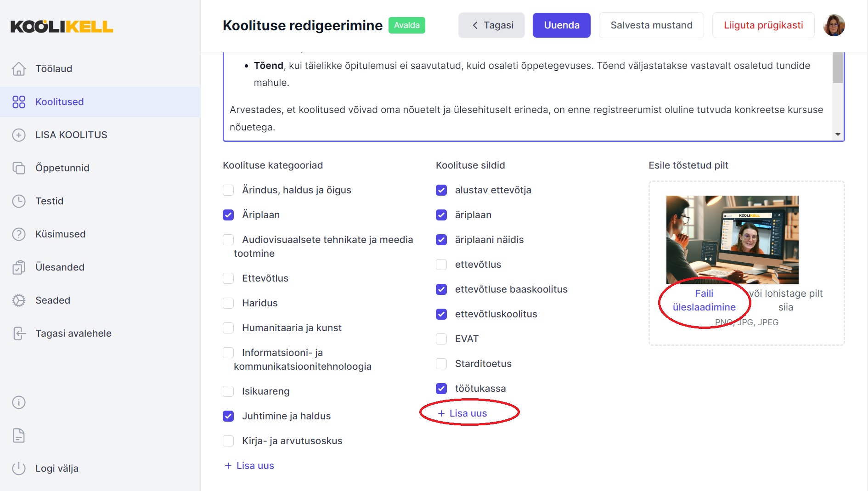Screen dimensions: 868x491
Task: Click the text editor scroll down arrow
Action: 838,135
